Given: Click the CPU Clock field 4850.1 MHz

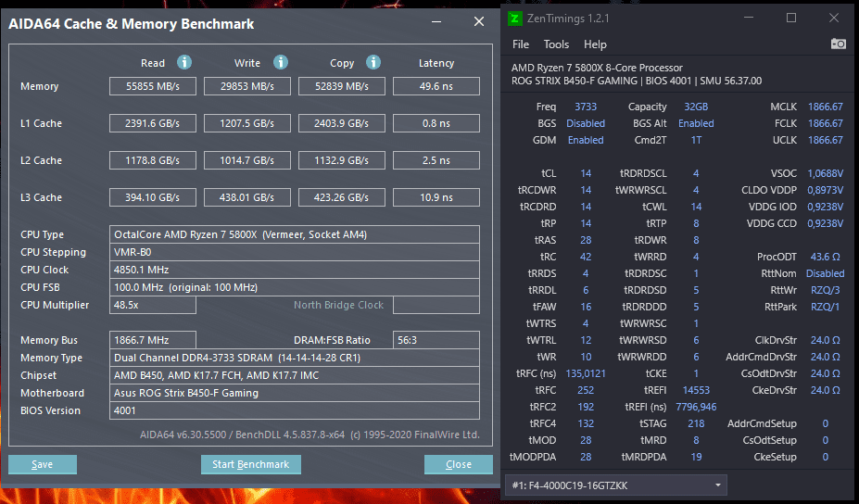Looking at the screenshot, I should pos(295,270).
